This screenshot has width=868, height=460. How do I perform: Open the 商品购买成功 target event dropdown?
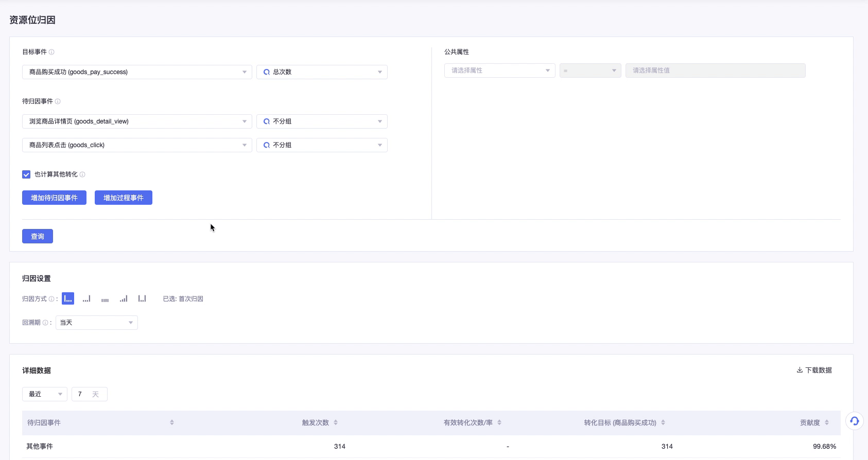(137, 72)
